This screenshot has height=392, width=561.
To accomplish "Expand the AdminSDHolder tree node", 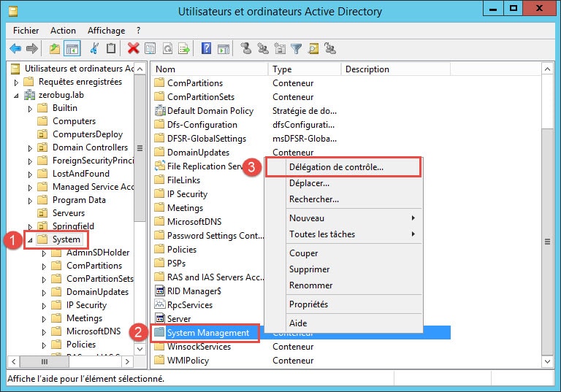I will (44, 253).
